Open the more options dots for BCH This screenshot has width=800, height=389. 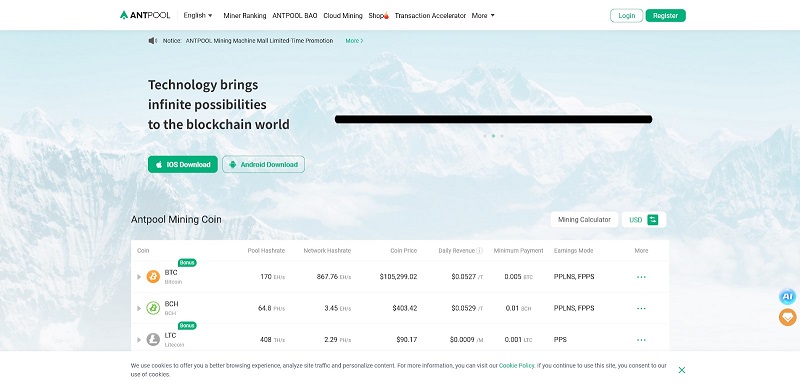coord(641,308)
